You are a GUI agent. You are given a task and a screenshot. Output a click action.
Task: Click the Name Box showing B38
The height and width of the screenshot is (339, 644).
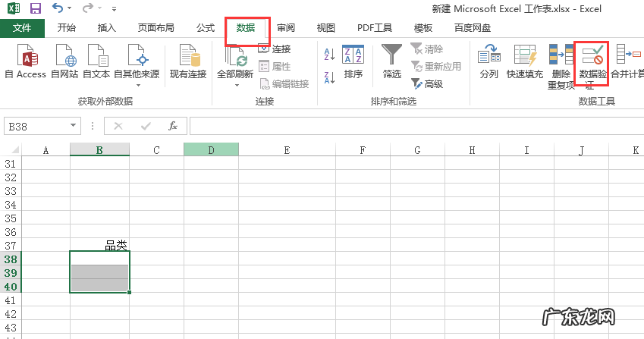coord(37,127)
